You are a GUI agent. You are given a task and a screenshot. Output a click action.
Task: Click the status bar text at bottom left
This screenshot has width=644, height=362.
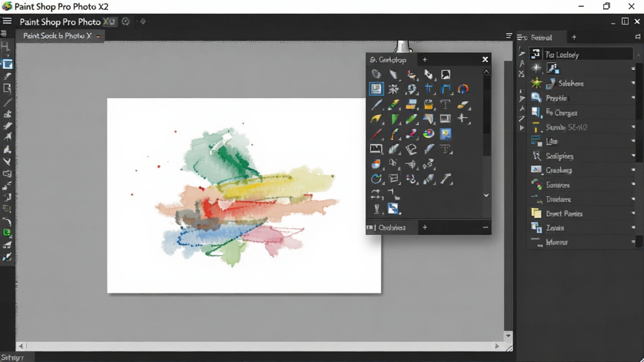pyautogui.click(x=12, y=358)
